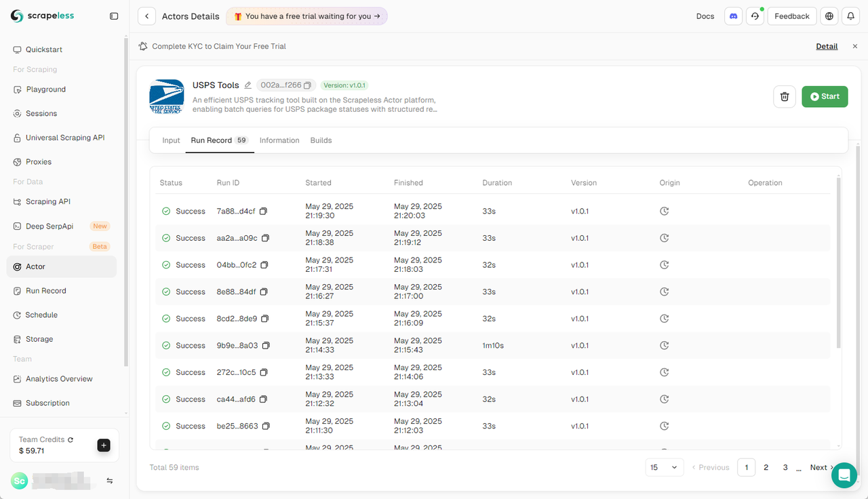
Task: Click the Scrapeless logo
Action: click(x=43, y=16)
